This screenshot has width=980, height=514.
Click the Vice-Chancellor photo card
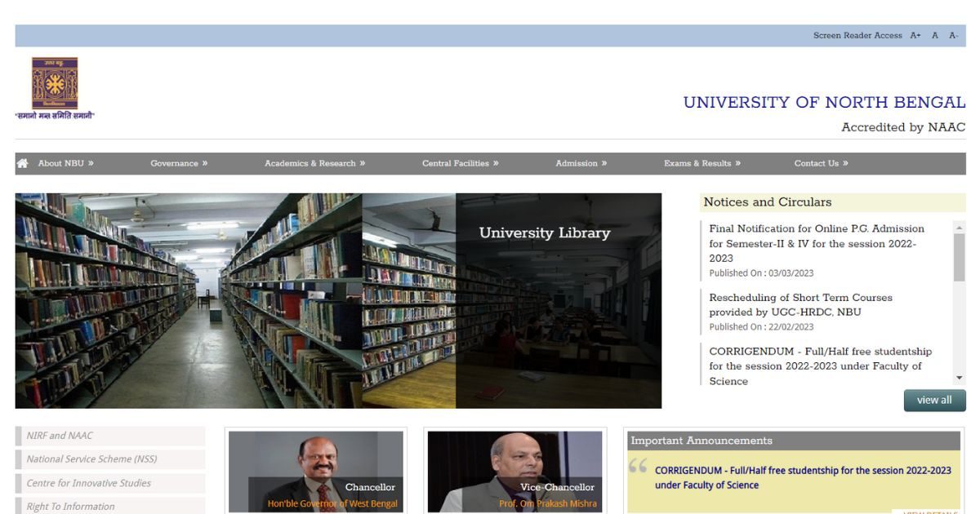point(515,472)
